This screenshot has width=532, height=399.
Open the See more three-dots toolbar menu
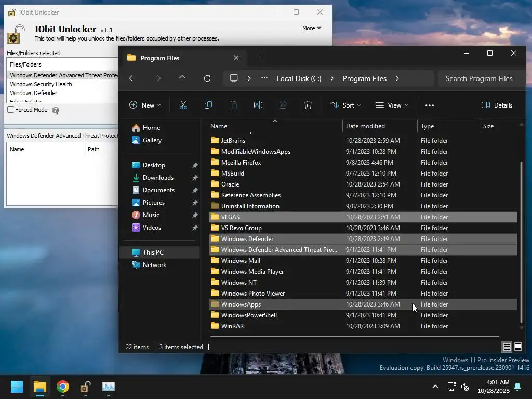click(430, 105)
